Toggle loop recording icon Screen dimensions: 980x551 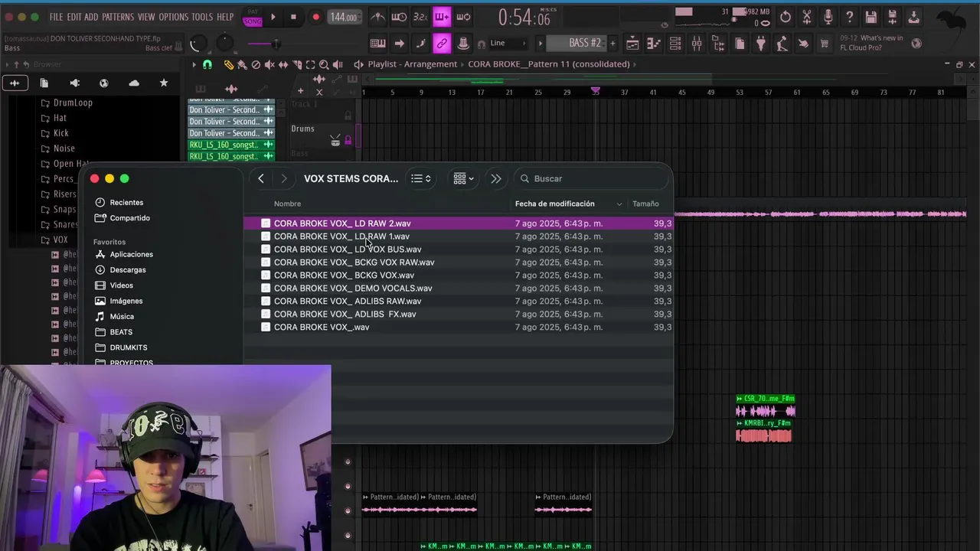463,17
